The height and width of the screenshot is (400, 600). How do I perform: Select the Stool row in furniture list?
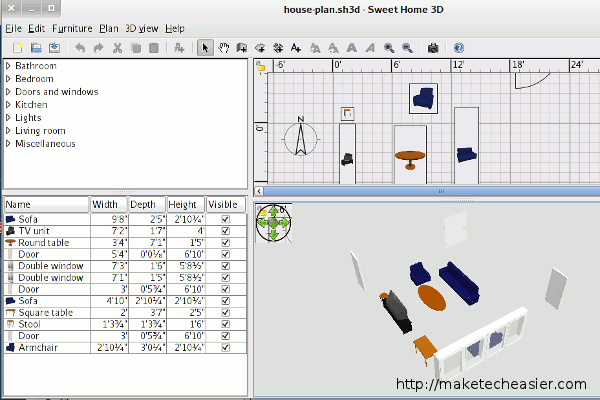pos(125,324)
